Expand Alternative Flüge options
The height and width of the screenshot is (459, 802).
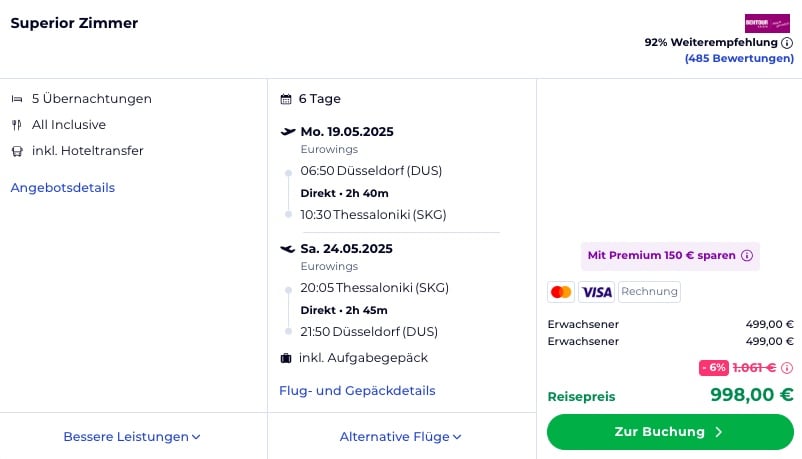(x=400, y=437)
